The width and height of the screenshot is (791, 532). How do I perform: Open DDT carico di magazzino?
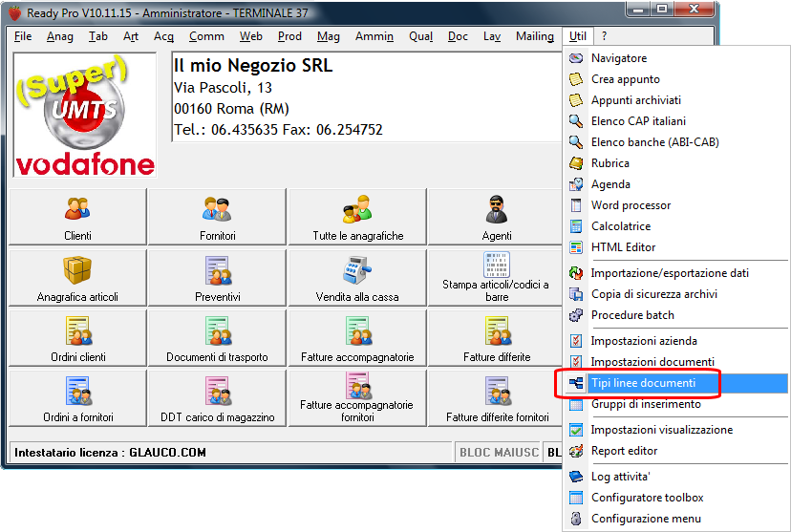(218, 398)
